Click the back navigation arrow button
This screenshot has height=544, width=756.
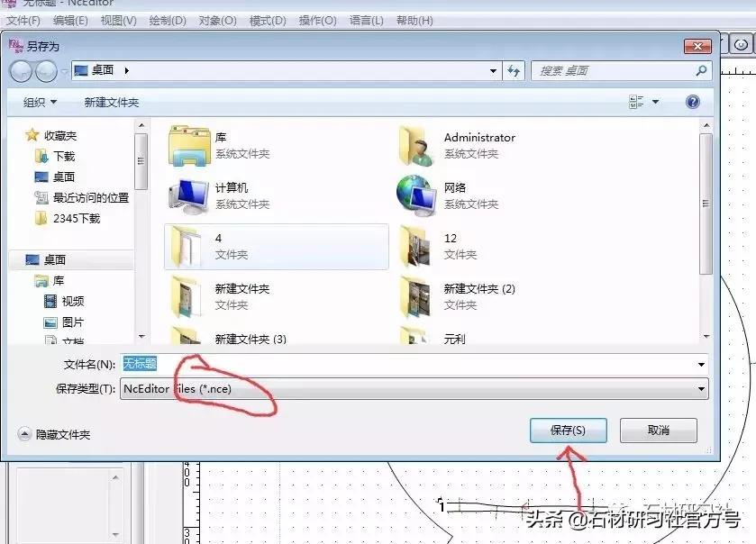click(22, 71)
